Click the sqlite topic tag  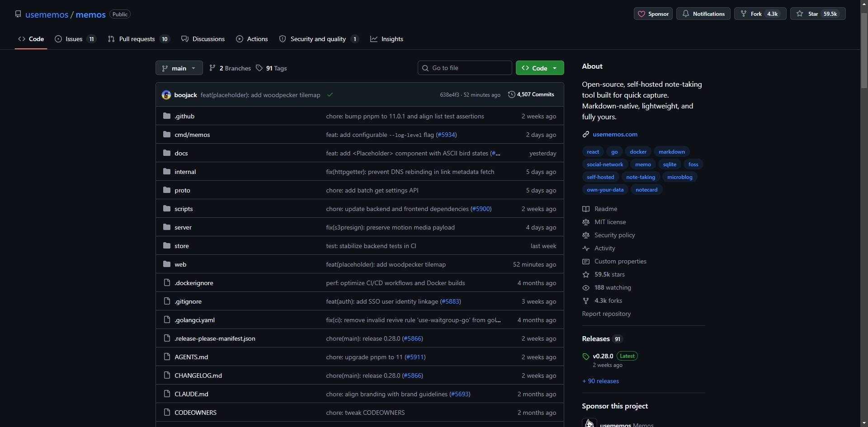point(670,164)
